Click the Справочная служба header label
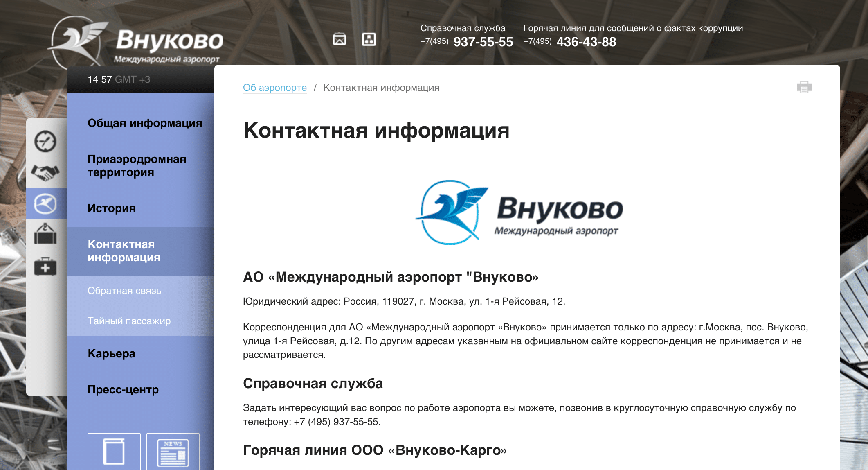 click(x=463, y=28)
